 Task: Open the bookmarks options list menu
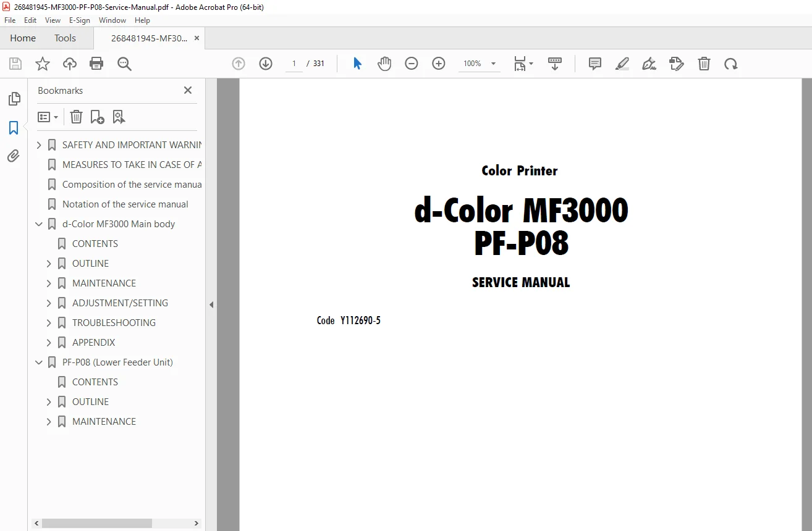tap(48, 117)
